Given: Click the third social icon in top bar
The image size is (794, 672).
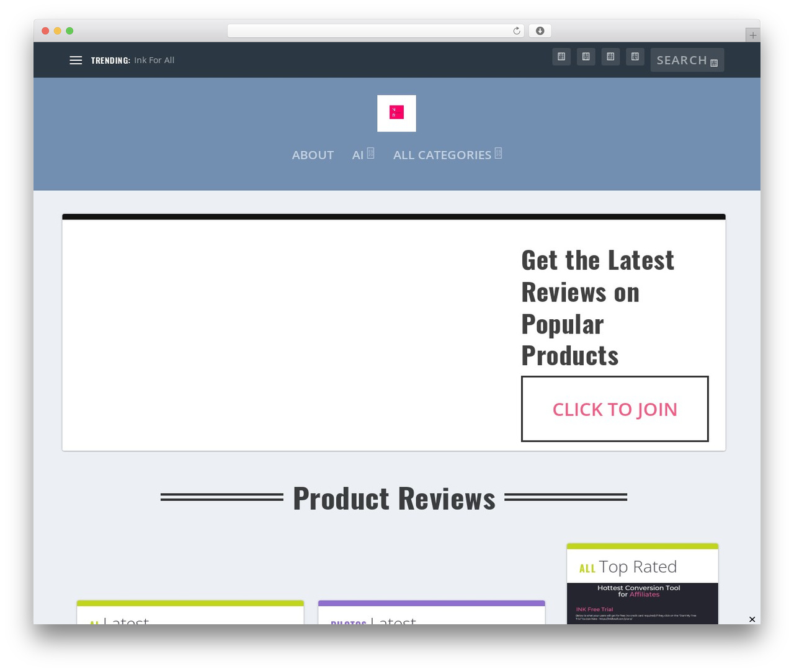Looking at the screenshot, I should pyautogui.click(x=610, y=56).
